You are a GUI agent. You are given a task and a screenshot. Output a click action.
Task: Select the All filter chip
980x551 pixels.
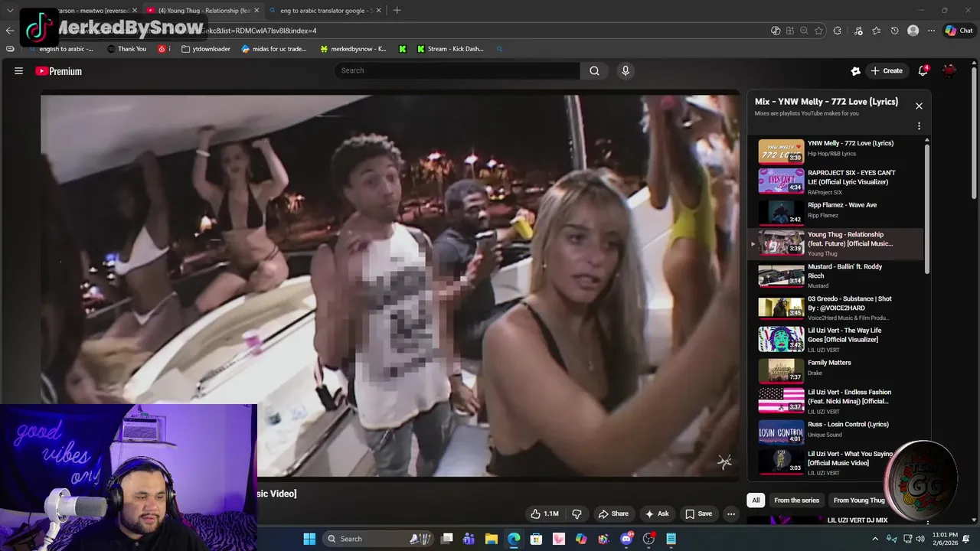pos(756,500)
